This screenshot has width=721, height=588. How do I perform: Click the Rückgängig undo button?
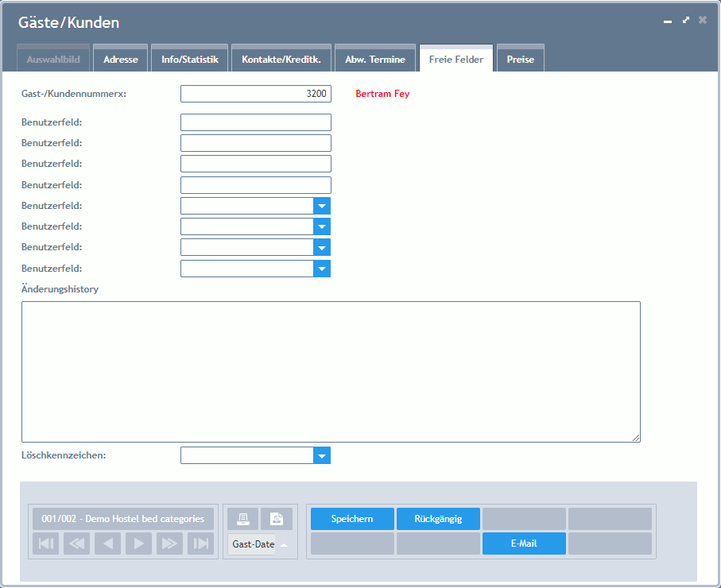[438, 519]
